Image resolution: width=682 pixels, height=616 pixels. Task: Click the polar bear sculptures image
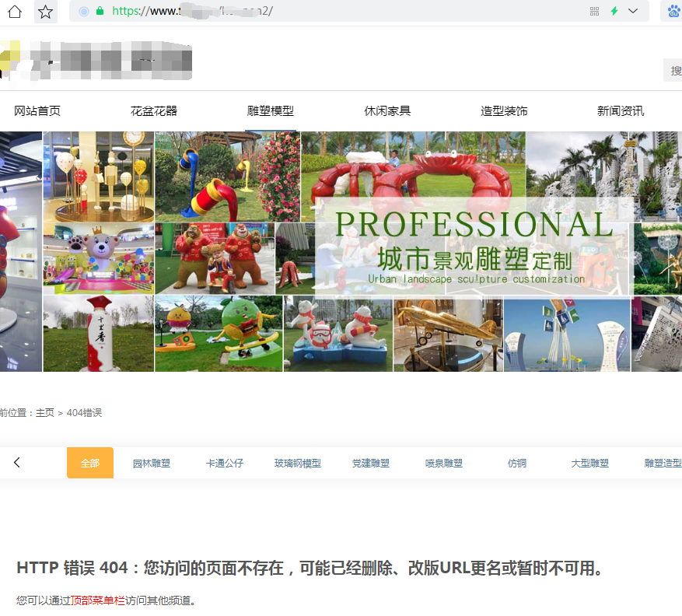point(338,334)
